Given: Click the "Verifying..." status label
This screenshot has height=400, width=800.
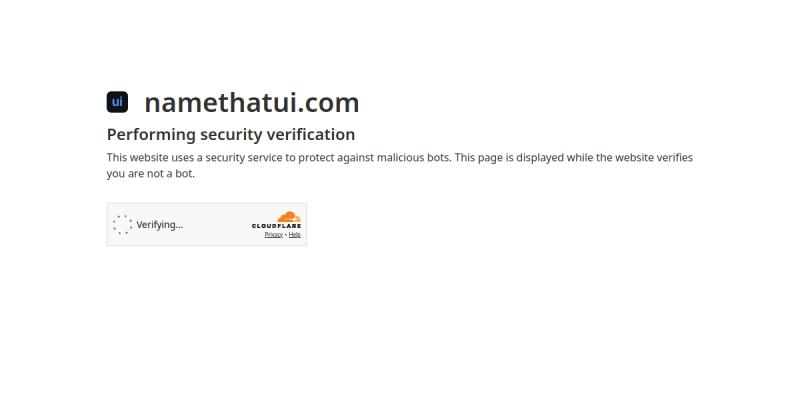Looking at the screenshot, I should tap(160, 224).
